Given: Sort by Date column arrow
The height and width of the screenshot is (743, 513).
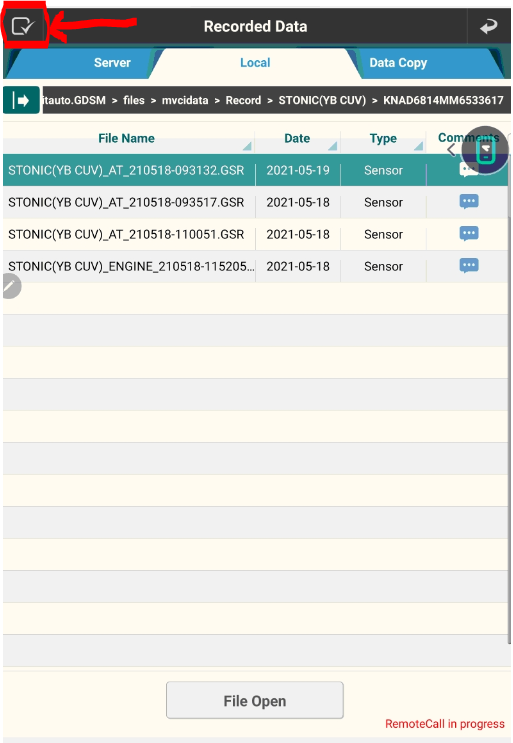Looking at the screenshot, I should 333,146.
